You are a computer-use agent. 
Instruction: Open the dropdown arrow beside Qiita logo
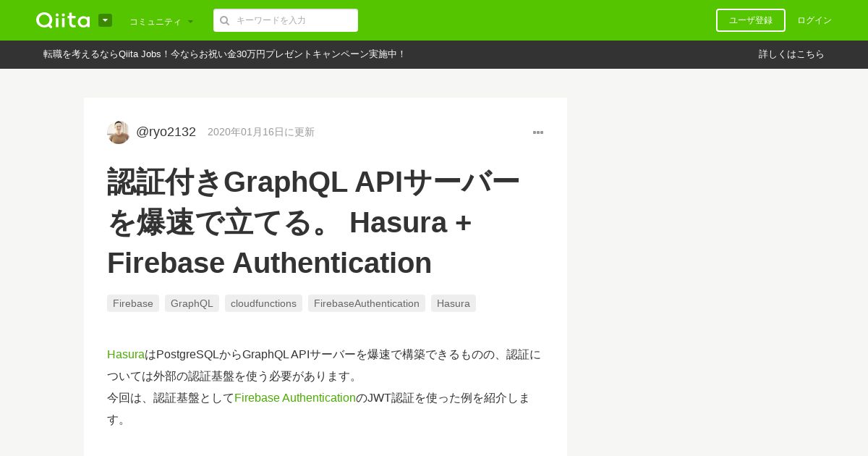pyautogui.click(x=105, y=20)
